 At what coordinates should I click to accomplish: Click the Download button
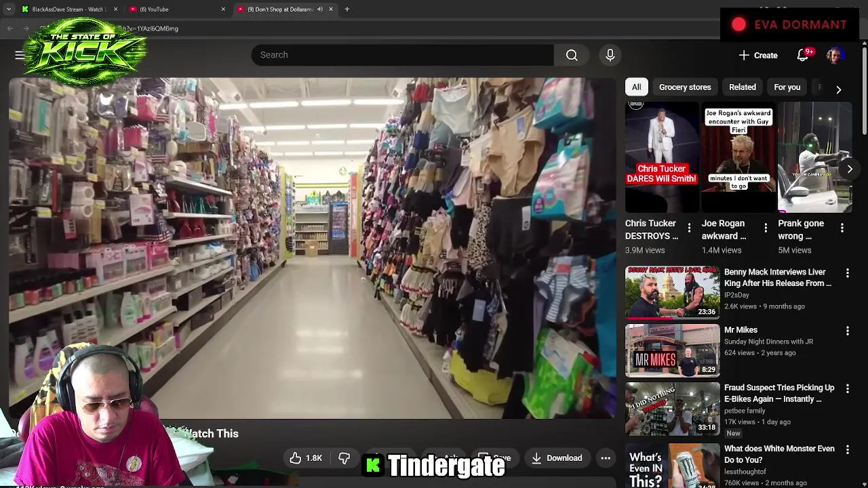coord(557,458)
